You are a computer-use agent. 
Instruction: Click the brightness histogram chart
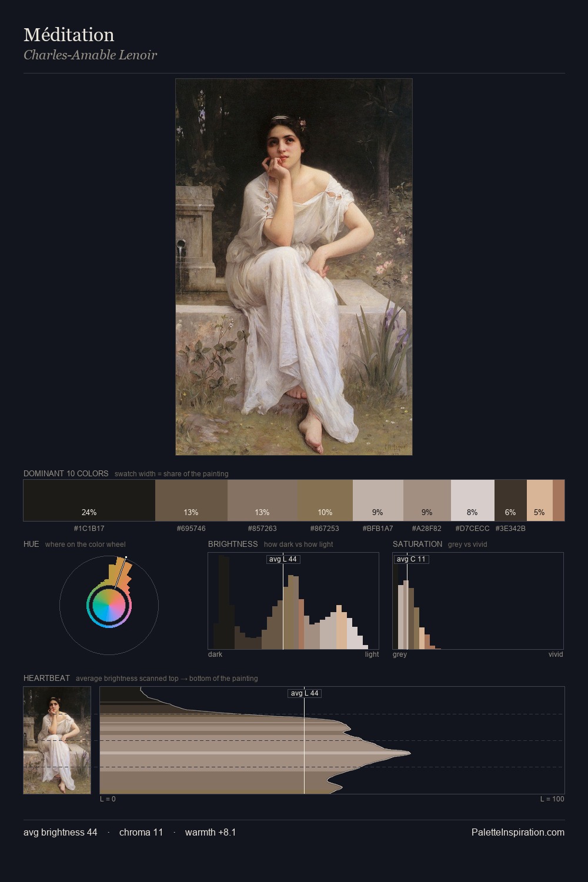tap(293, 601)
